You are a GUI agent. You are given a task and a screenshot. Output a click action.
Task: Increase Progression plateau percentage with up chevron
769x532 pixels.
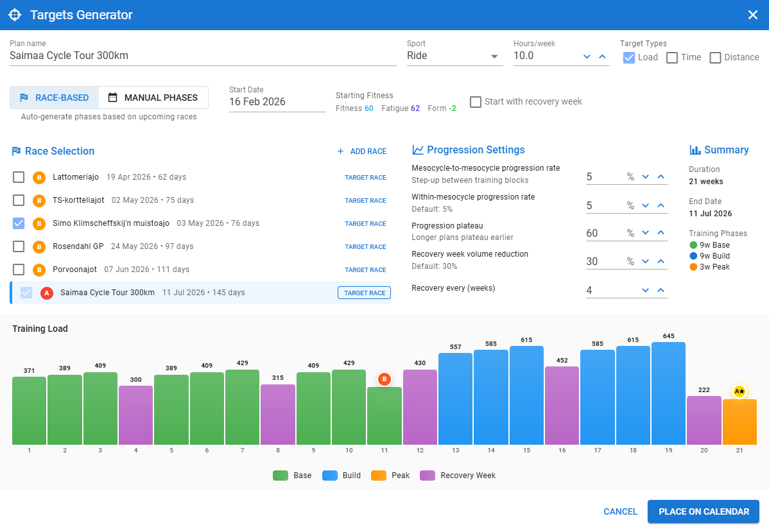click(661, 233)
